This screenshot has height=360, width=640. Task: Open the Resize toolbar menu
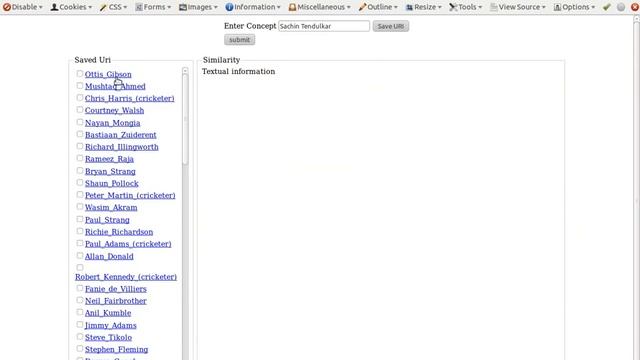(424, 7)
